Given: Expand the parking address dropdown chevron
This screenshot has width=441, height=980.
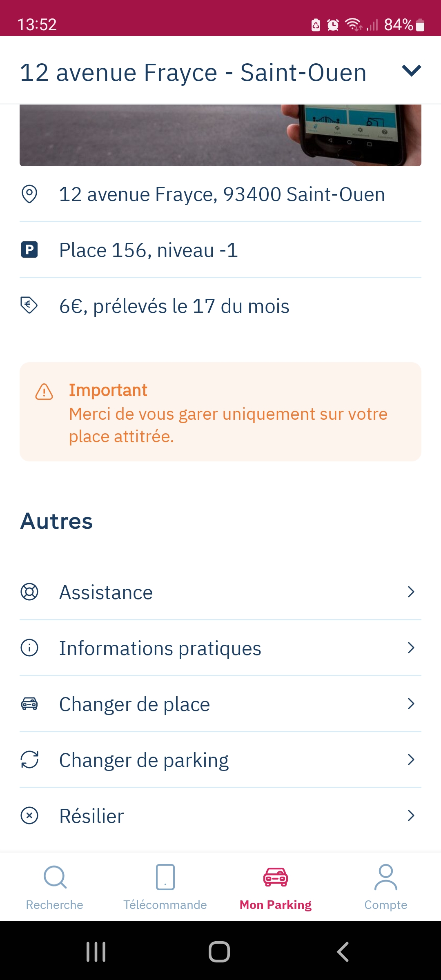Looking at the screenshot, I should (x=411, y=71).
